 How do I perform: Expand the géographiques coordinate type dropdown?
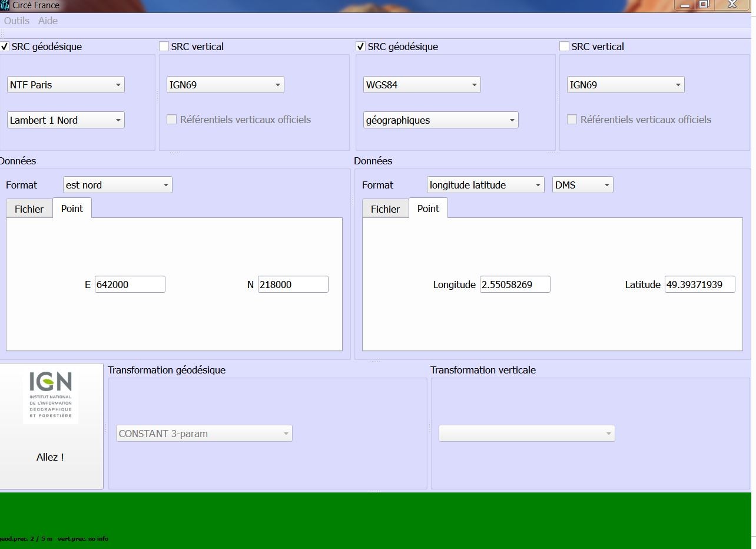[x=440, y=120]
